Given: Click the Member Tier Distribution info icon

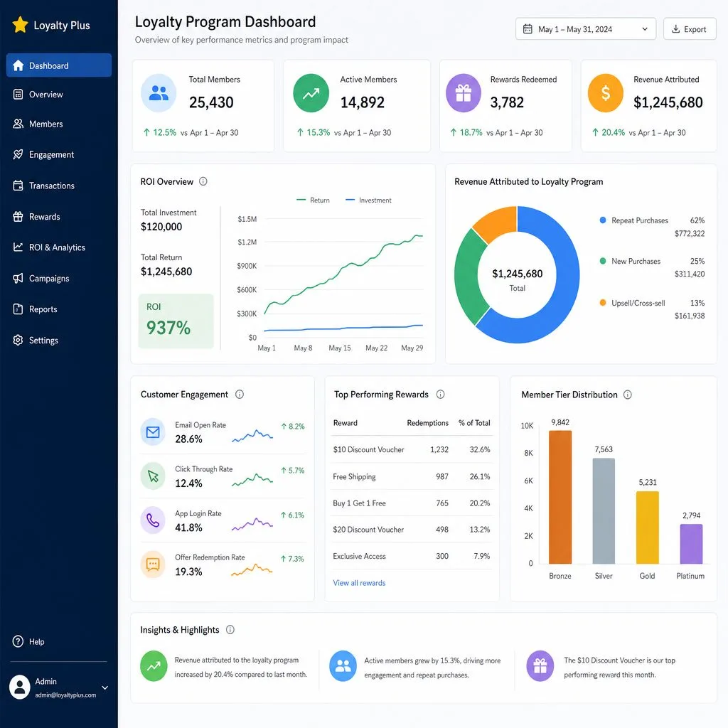Looking at the screenshot, I should click(627, 395).
